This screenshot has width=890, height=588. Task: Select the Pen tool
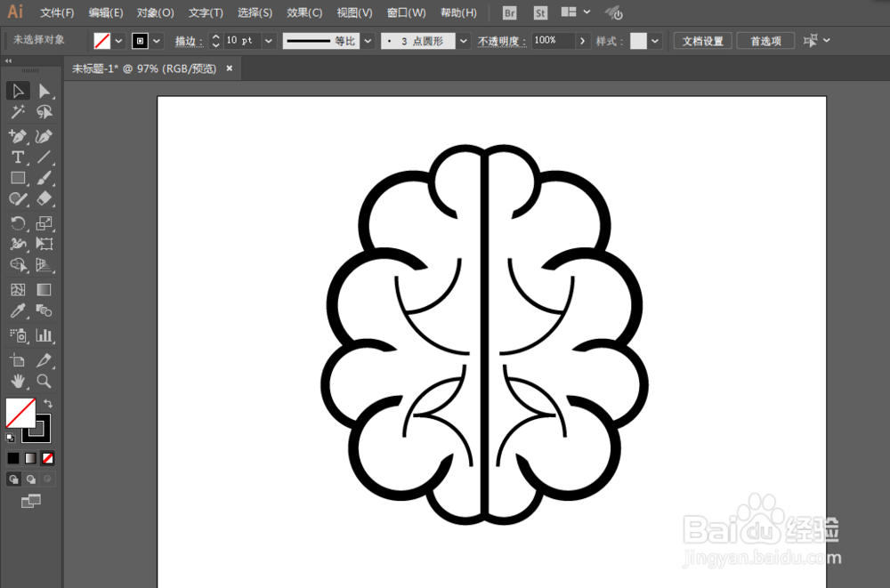18,134
